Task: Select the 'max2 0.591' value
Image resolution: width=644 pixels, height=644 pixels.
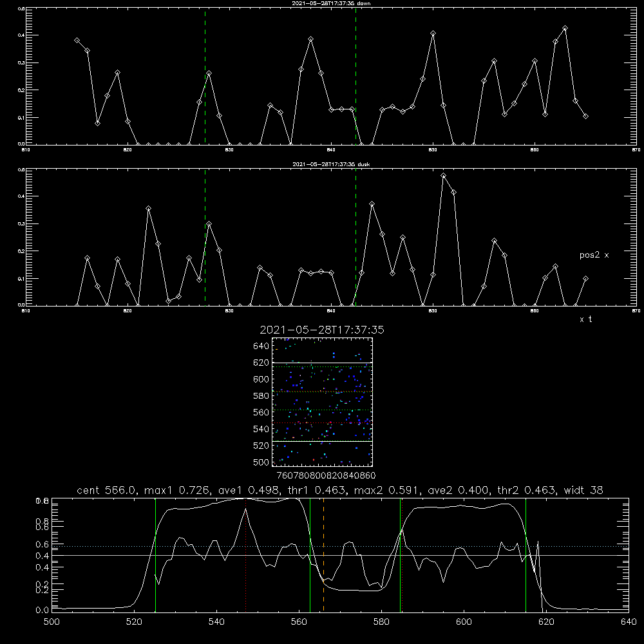Action: coord(385,490)
